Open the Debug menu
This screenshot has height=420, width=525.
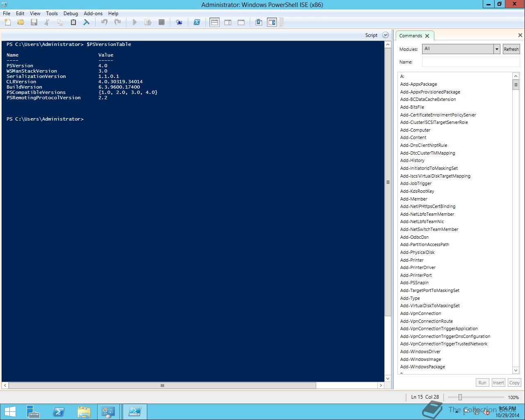[x=71, y=14]
